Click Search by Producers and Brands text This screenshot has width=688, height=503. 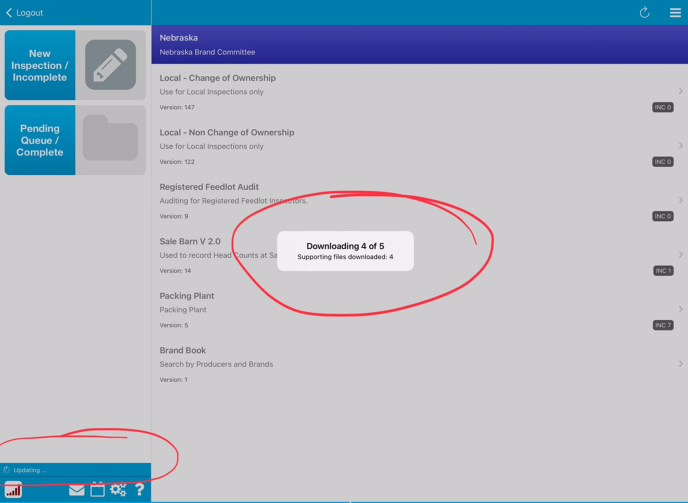point(216,364)
